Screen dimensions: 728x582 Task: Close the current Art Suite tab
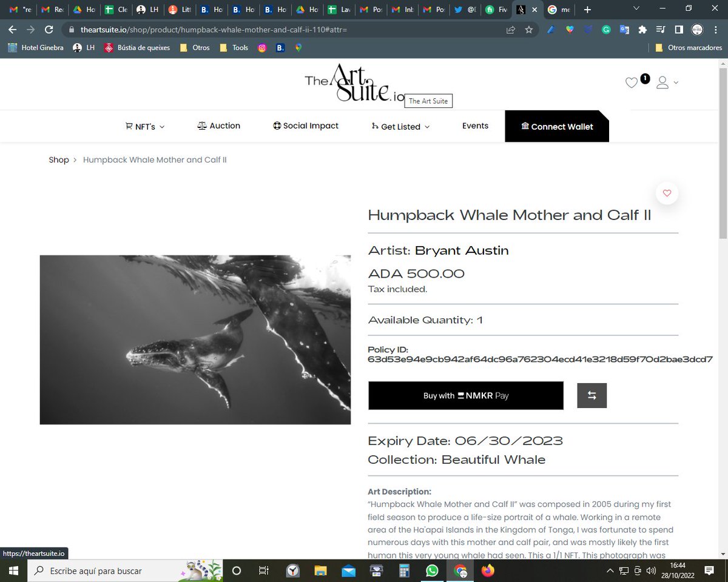tap(534, 10)
